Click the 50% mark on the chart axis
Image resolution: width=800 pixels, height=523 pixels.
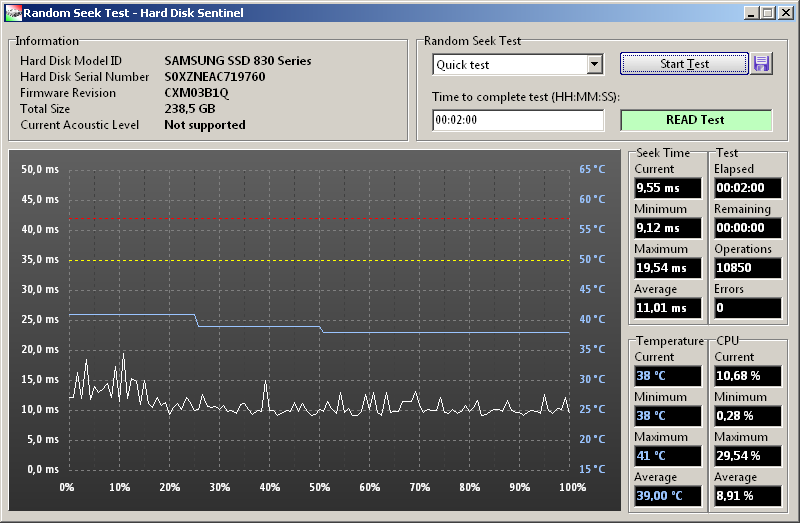[319, 487]
